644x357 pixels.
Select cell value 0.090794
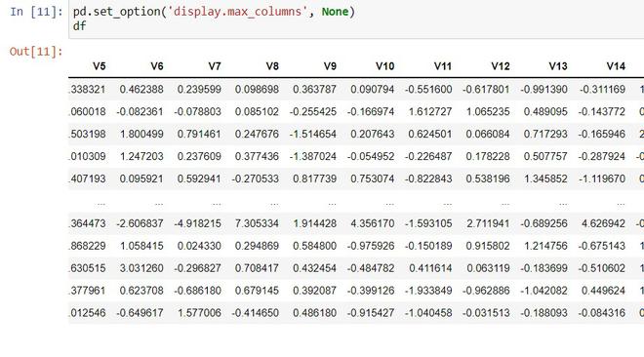click(x=373, y=89)
